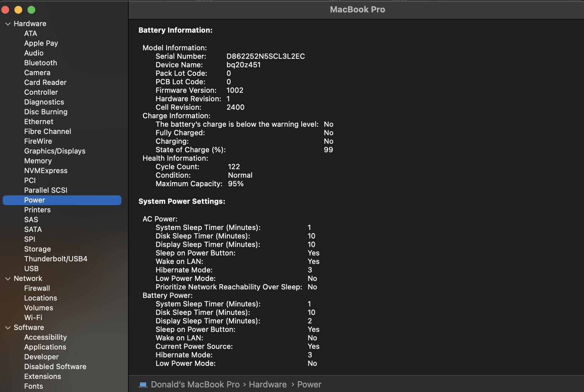Collapse the Network section chevron

[x=8, y=279]
